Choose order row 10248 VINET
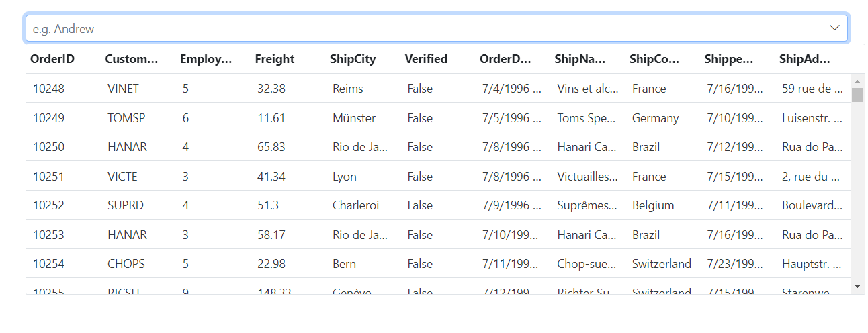868x333 pixels. pyautogui.click(x=438, y=89)
